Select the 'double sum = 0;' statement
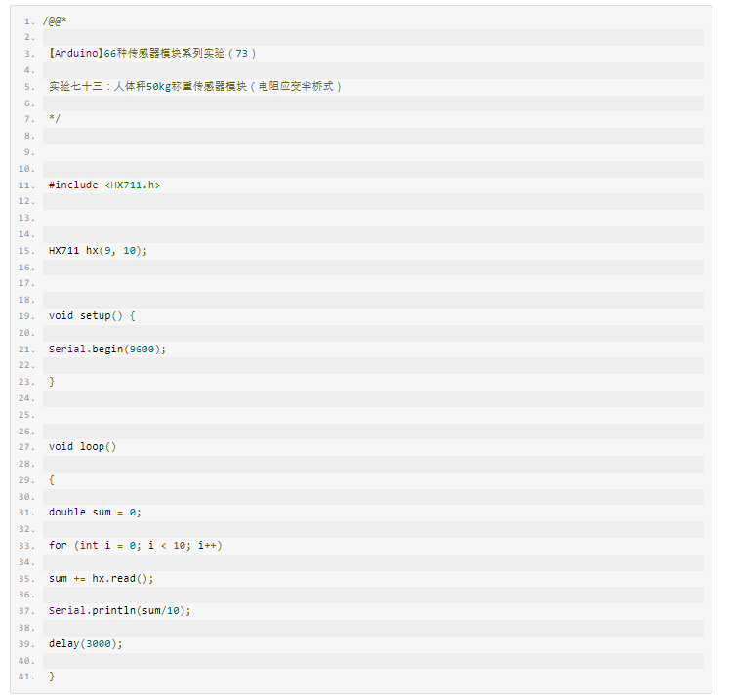Screen dimensions: 732x700 (95, 513)
